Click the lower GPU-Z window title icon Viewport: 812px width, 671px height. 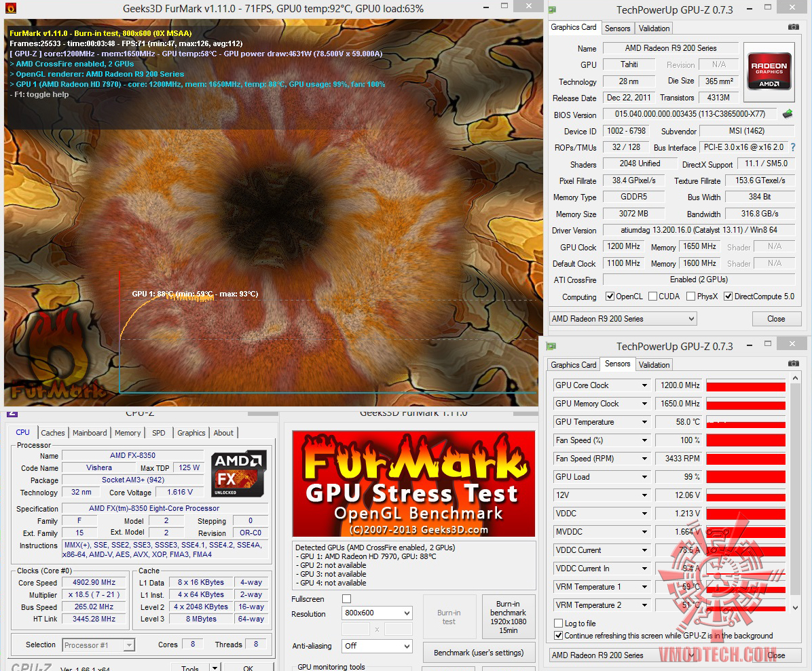point(551,346)
